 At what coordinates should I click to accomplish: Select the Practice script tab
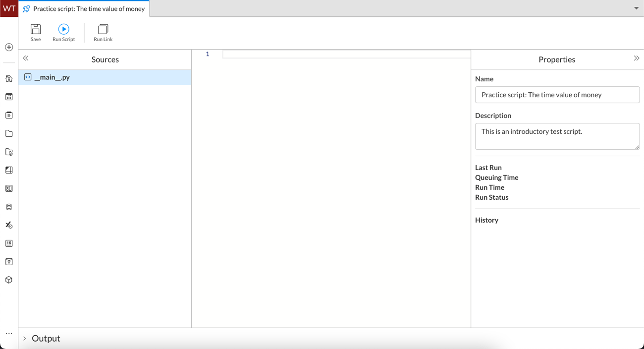[x=84, y=9]
